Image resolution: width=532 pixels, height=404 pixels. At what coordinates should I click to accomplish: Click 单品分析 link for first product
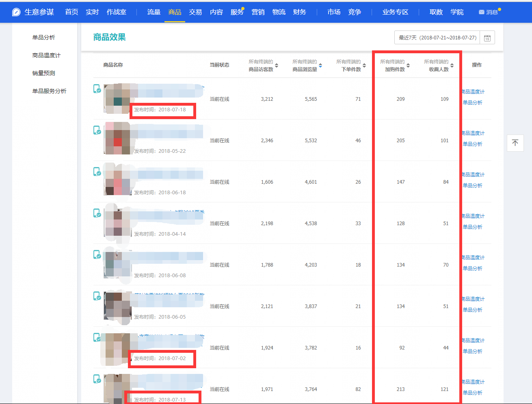click(473, 103)
